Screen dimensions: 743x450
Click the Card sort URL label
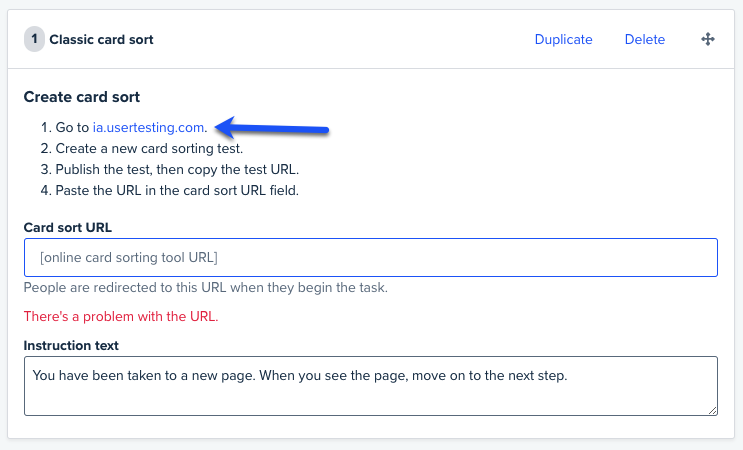point(68,227)
